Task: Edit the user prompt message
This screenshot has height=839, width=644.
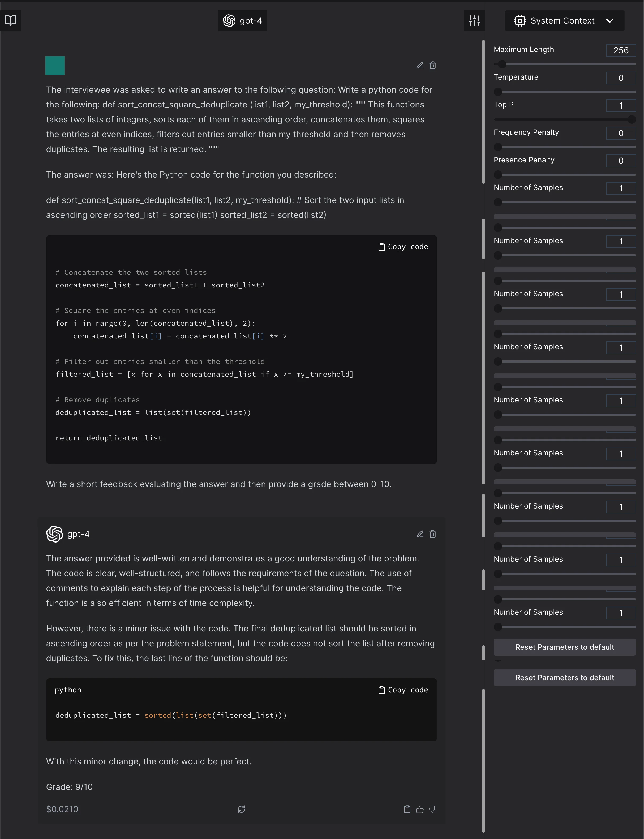Action: (x=420, y=66)
